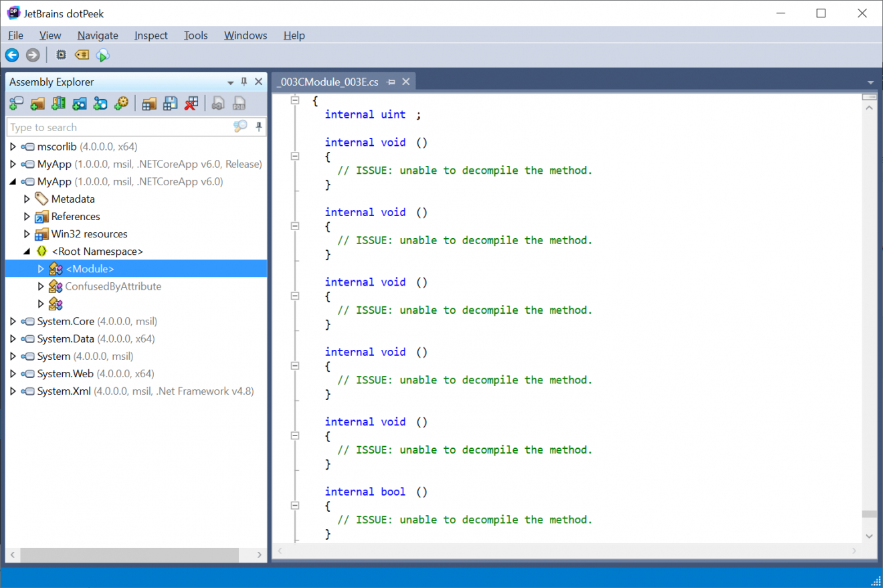This screenshot has width=883, height=588.
Task: Open assemblies from NuGet packages cache
Action: 80,103
